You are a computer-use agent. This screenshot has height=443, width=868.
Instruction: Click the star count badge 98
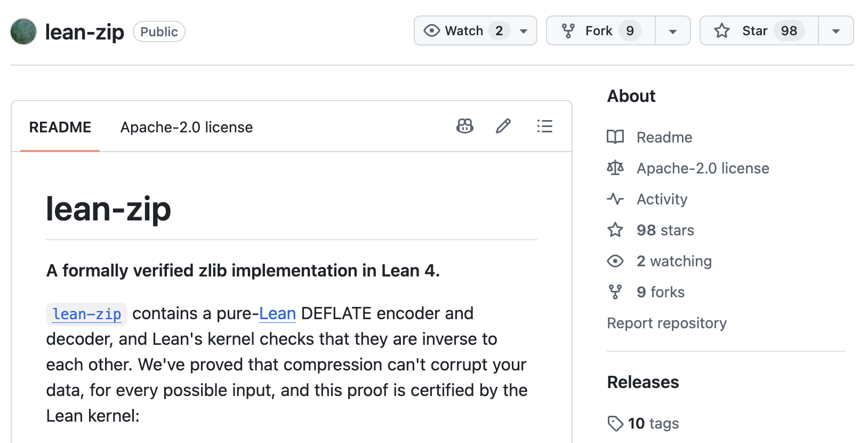click(x=789, y=31)
